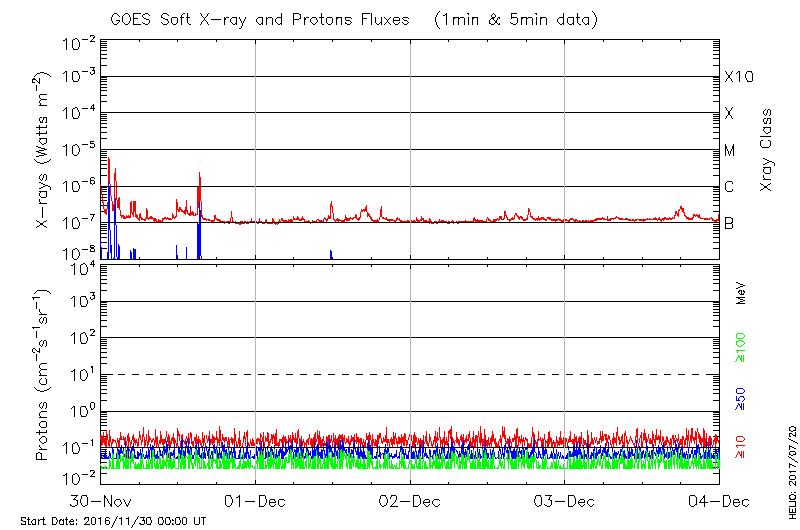
Task: Click the "Start Date: 2016/11/30" text
Action: click(113, 521)
